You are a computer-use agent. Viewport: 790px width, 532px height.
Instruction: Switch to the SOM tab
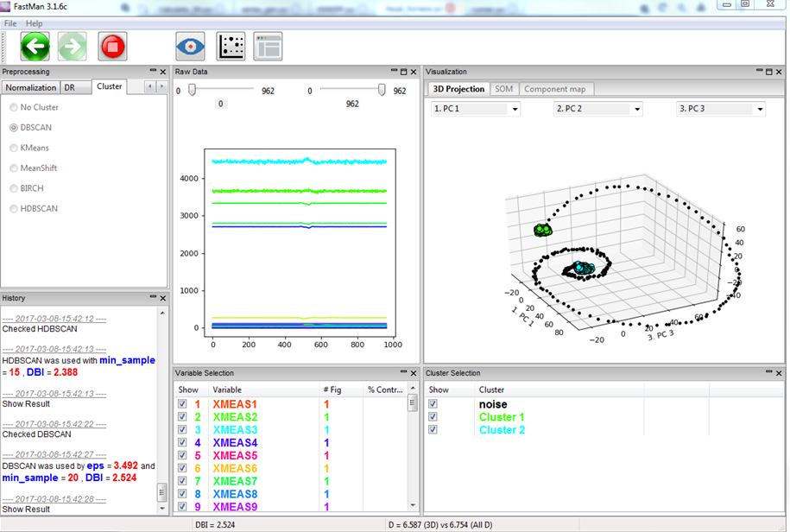tap(504, 89)
